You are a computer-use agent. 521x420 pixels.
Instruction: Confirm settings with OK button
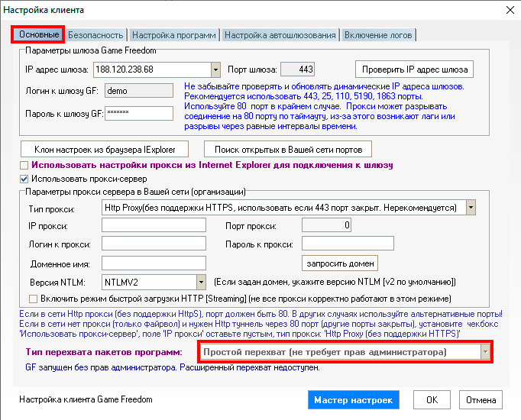pos(432,400)
